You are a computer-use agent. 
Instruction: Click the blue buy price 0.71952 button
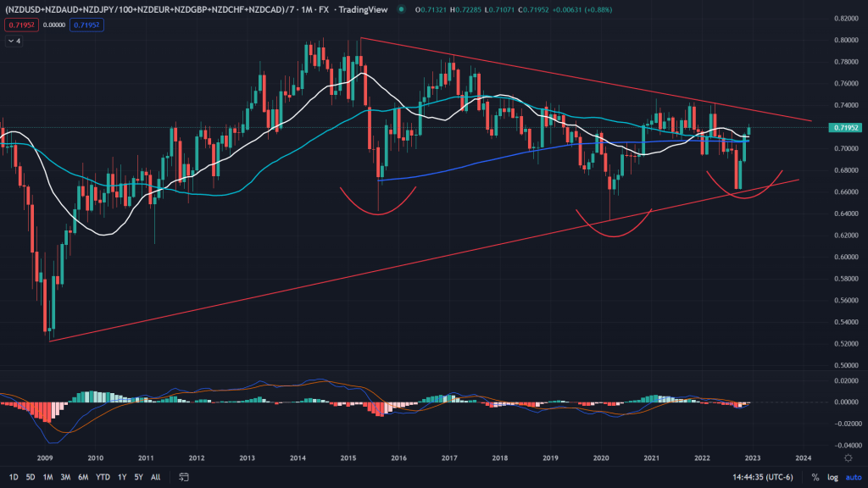point(85,25)
